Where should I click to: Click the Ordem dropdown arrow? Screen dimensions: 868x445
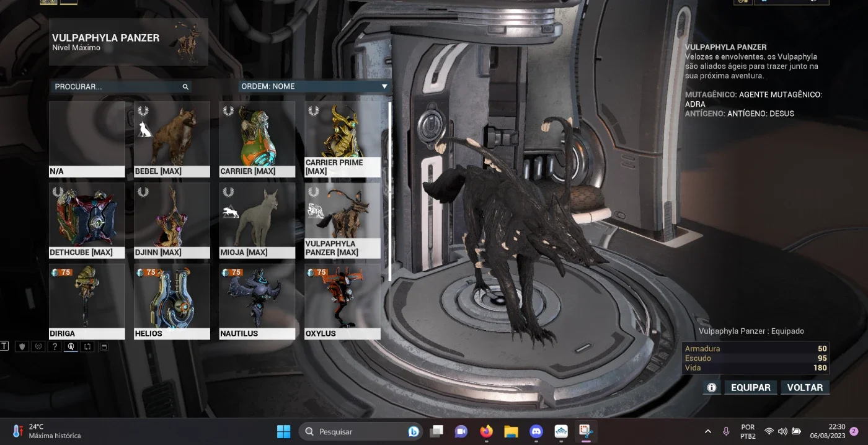(x=384, y=86)
